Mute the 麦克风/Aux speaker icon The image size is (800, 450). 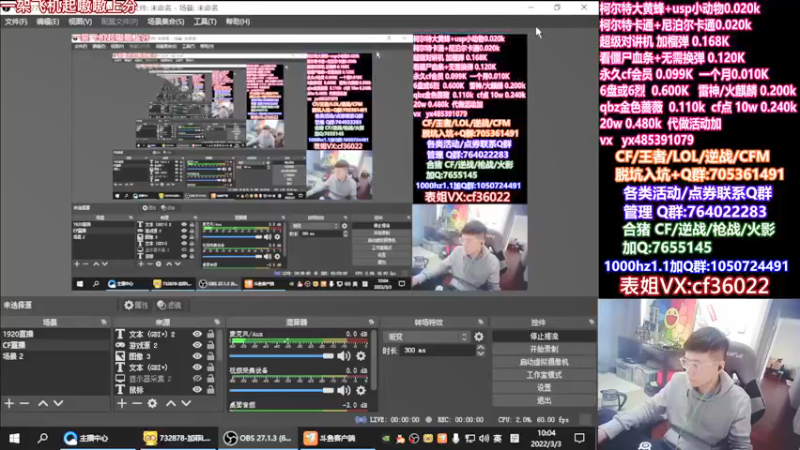[344, 356]
